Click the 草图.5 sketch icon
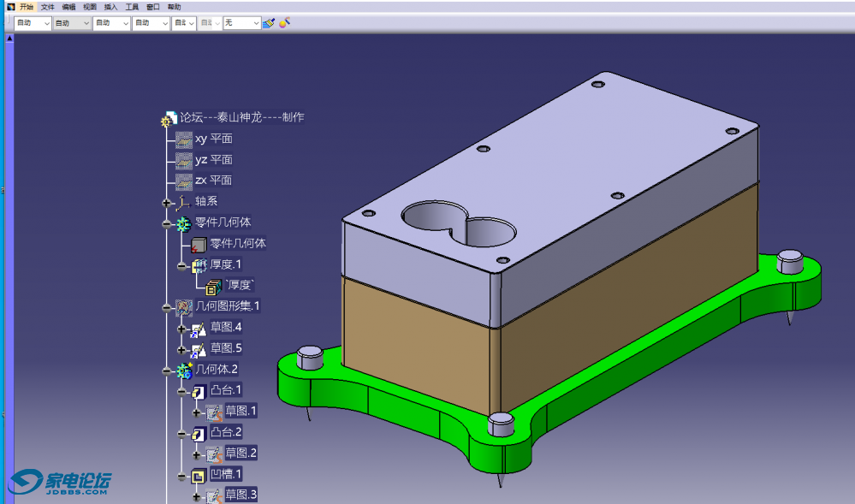The width and height of the screenshot is (855, 504). pos(199,349)
